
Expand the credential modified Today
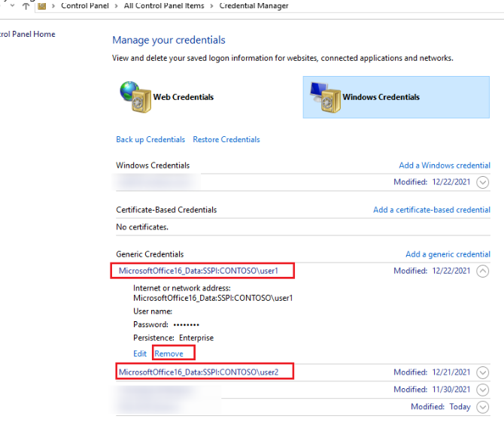[482, 407]
